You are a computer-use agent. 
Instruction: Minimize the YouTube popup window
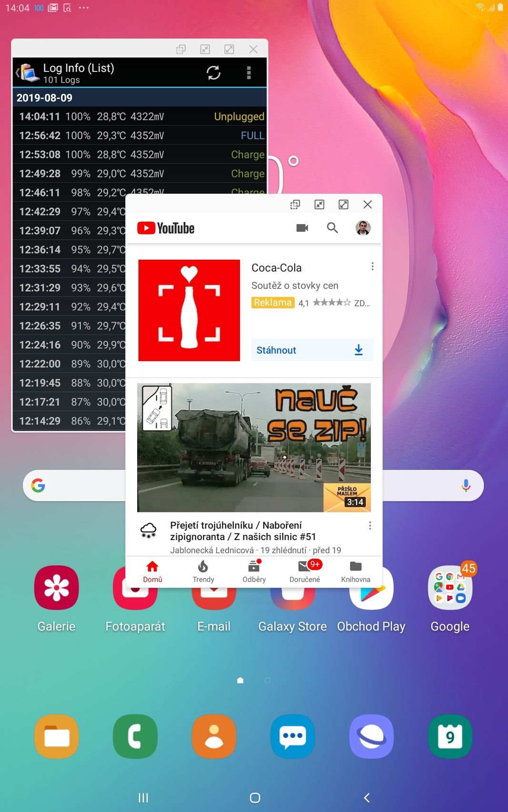(319, 205)
